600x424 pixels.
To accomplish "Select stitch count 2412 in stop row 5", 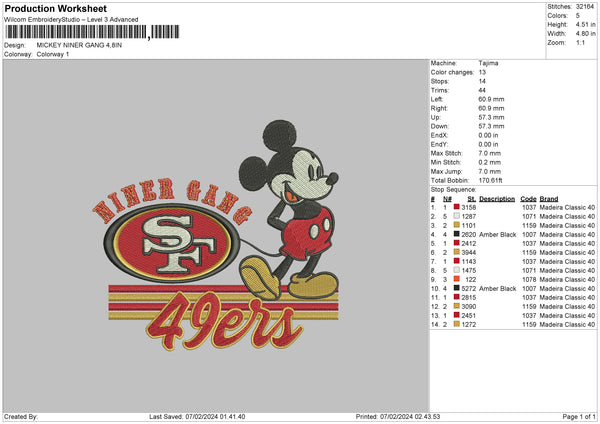I will pyautogui.click(x=469, y=243).
